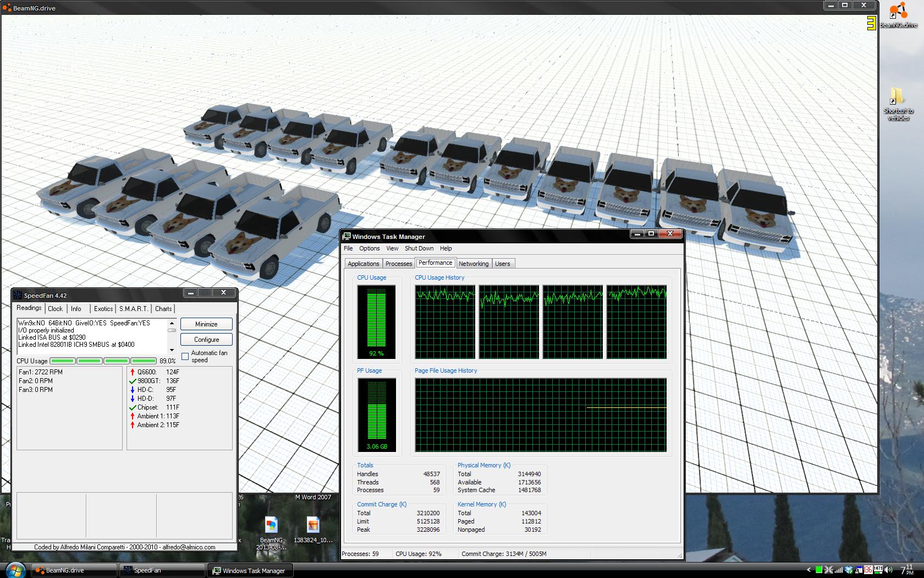924x578 pixels.
Task: Click the first CPU Usage History graph
Action: 445,321
